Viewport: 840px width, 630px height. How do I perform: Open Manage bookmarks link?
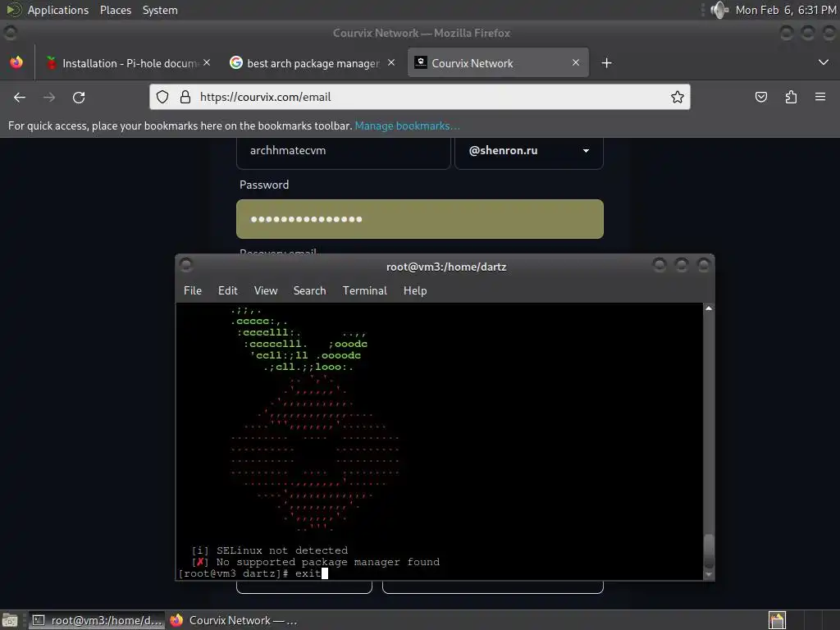407,126
